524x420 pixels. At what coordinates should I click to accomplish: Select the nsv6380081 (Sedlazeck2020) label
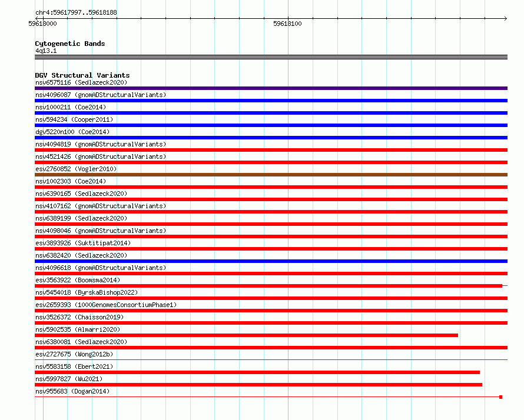pos(81,342)
